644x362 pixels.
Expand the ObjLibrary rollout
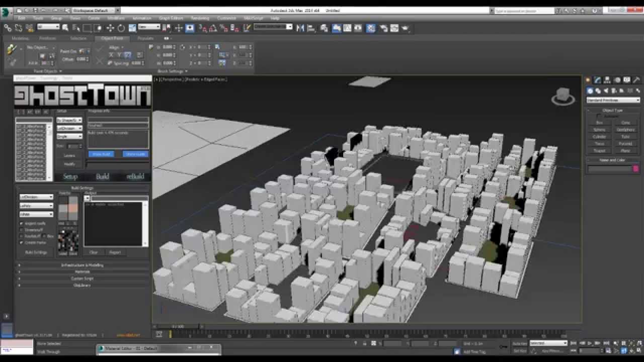[x=83, y=285]
